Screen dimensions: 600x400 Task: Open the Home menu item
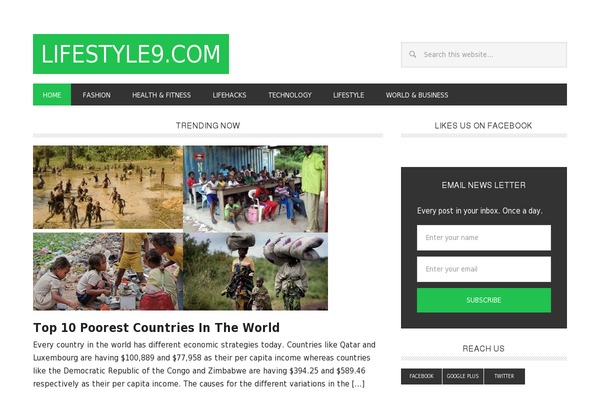coord(52,95)
